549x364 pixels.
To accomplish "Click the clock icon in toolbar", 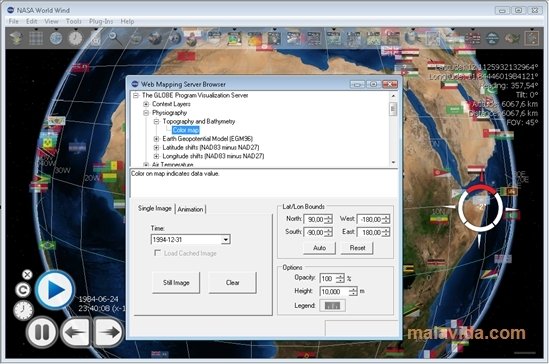I will click(75, 38).
